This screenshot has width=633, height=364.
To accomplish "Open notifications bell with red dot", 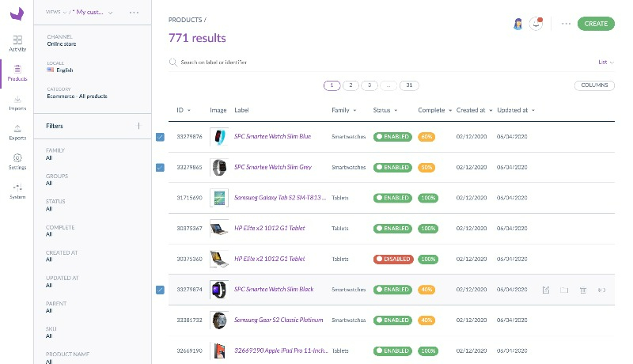I will click(536, 24).
